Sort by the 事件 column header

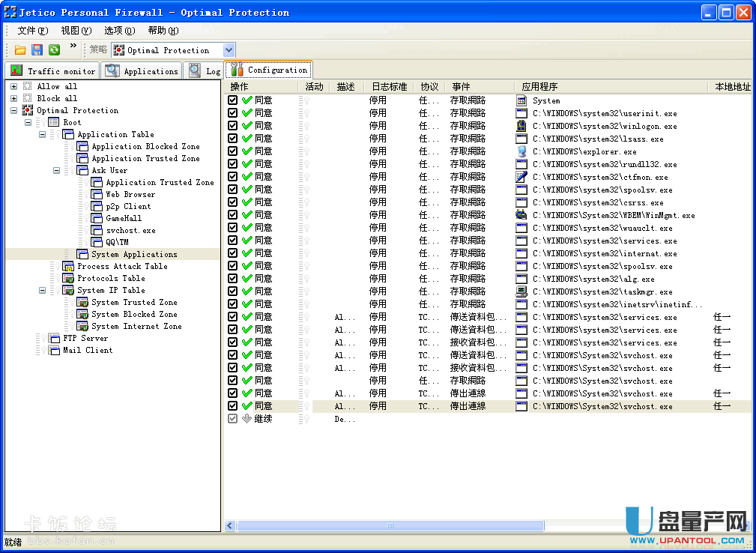(x=480, y=87)
